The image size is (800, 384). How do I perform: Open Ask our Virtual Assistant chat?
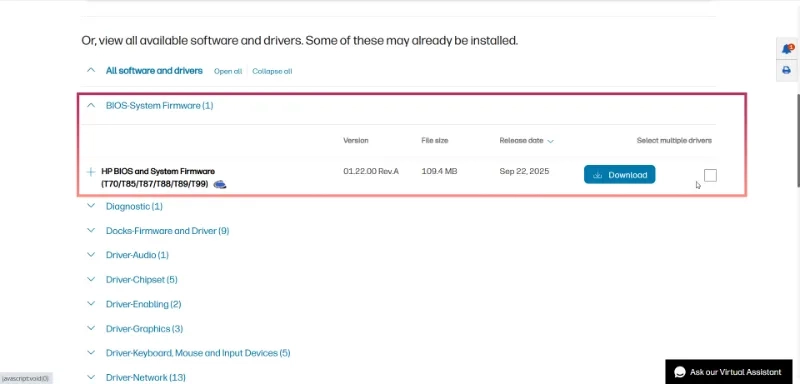coord(729,372)
